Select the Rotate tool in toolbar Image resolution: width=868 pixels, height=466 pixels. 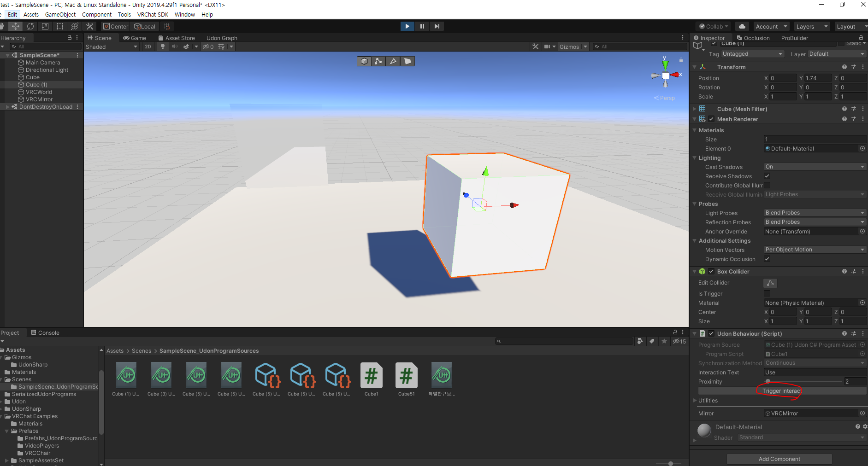[30, 26]
